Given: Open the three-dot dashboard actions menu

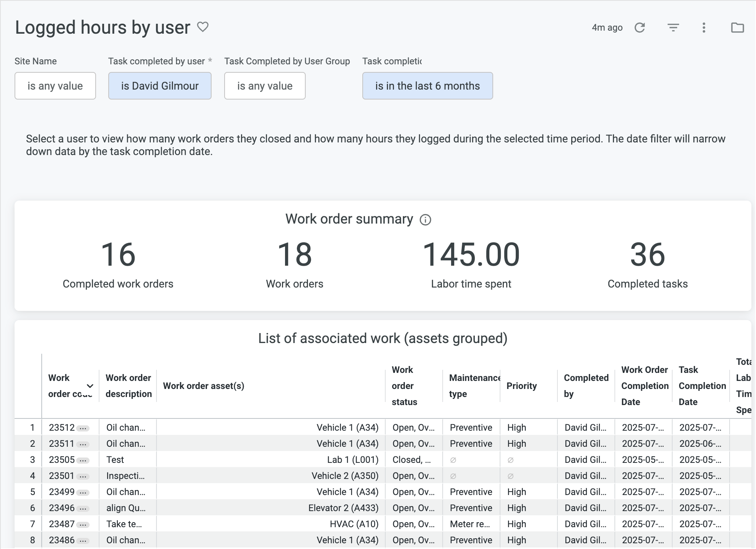Looking at the screenshot, I should tap(704, 27).
